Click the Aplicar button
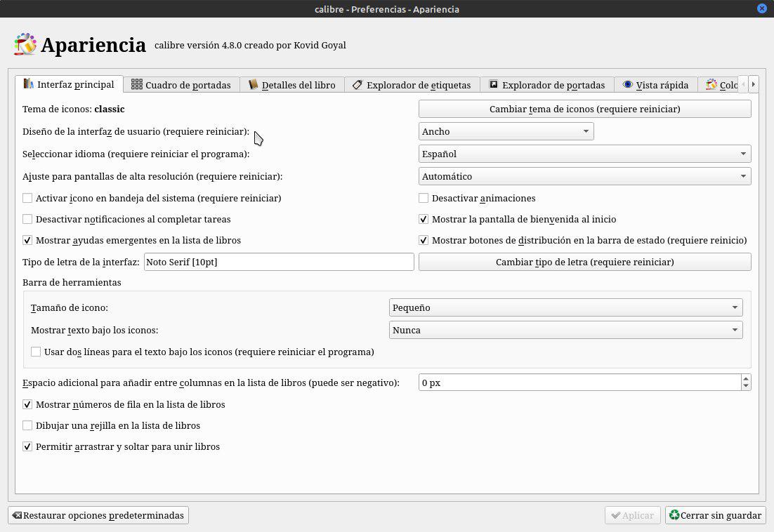 pos(632,515)
